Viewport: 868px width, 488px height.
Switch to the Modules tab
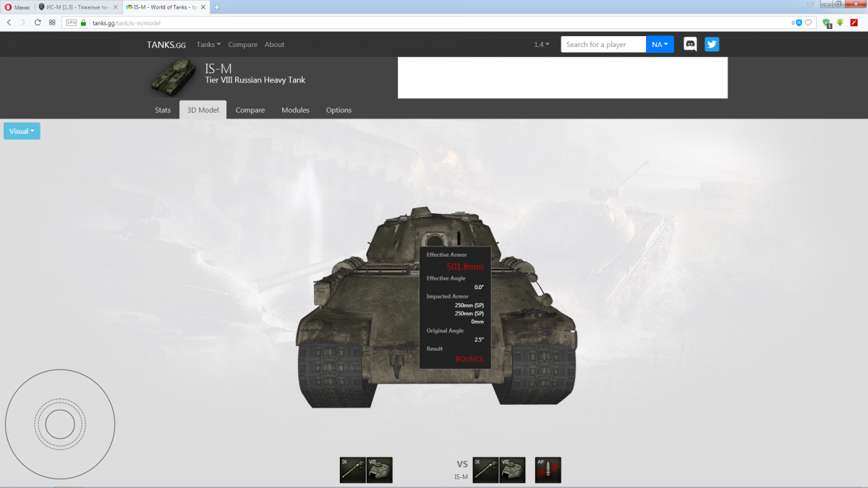tap(295, 110)
